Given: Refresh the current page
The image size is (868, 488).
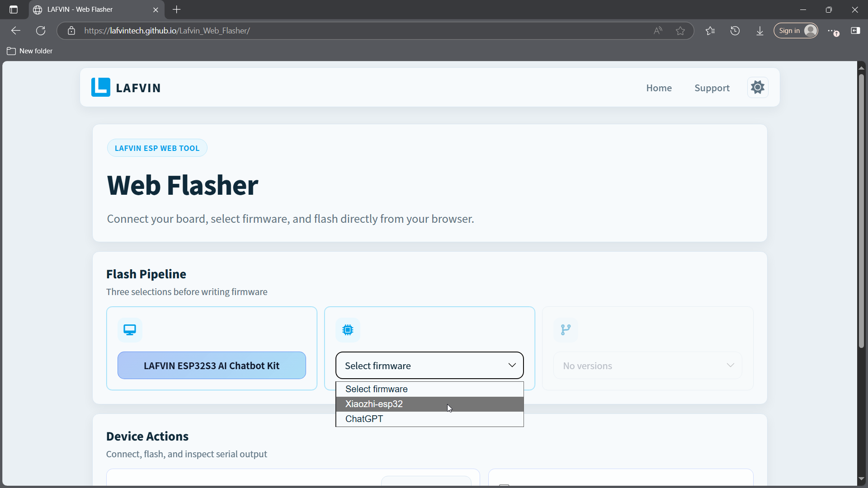Looking at the screenshot, I should pos(41,31).
